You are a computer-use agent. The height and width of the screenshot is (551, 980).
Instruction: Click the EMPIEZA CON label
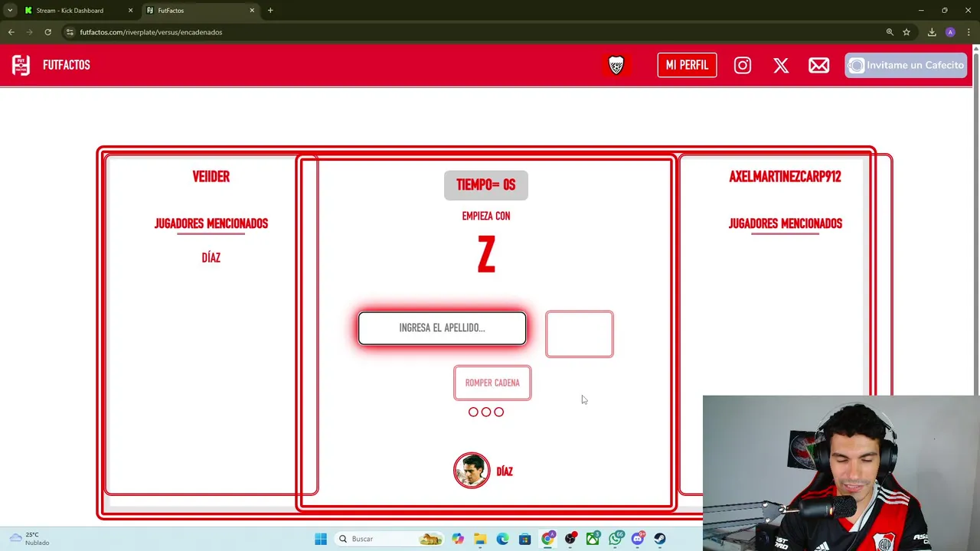point(486,217)
